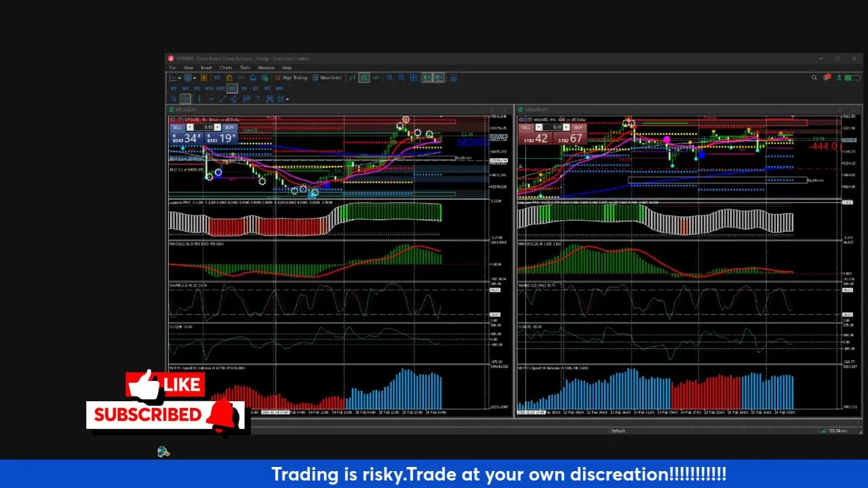This screenshot has width=868, height=488.
Task: Select the arrow cursor tool
Action: click(174, 99)
